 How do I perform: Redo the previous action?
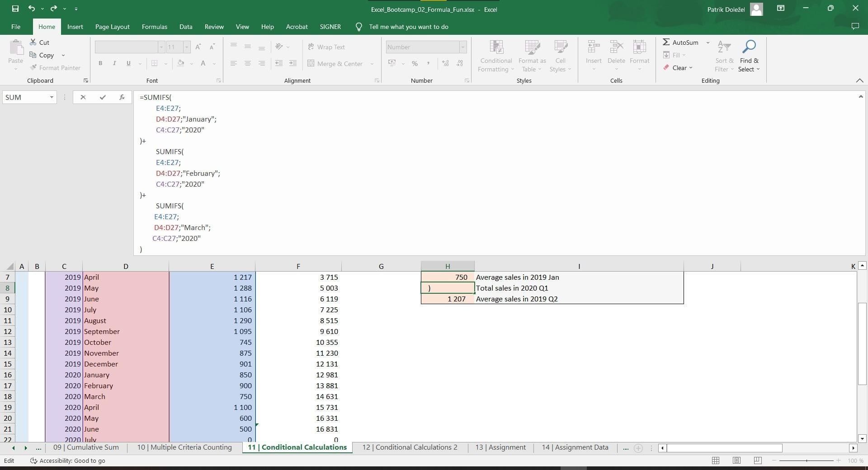[x=54, y=9]
